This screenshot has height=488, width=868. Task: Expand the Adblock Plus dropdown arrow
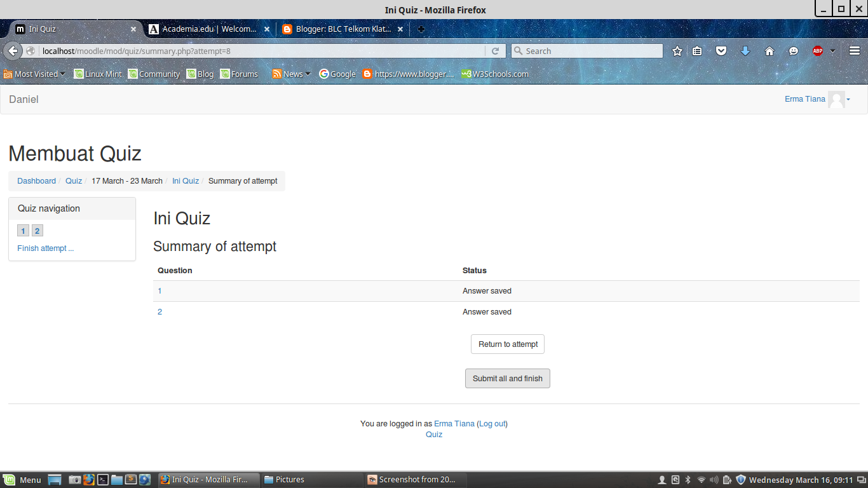point(832,51)
